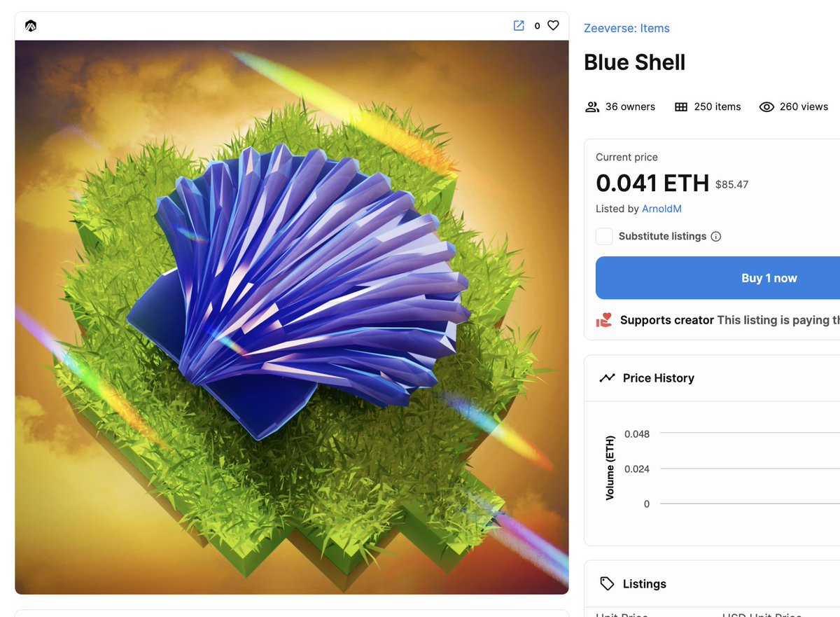Click the Price History trend icon
Viewport: 840px width, 617px height.
(x=607, y=378)
